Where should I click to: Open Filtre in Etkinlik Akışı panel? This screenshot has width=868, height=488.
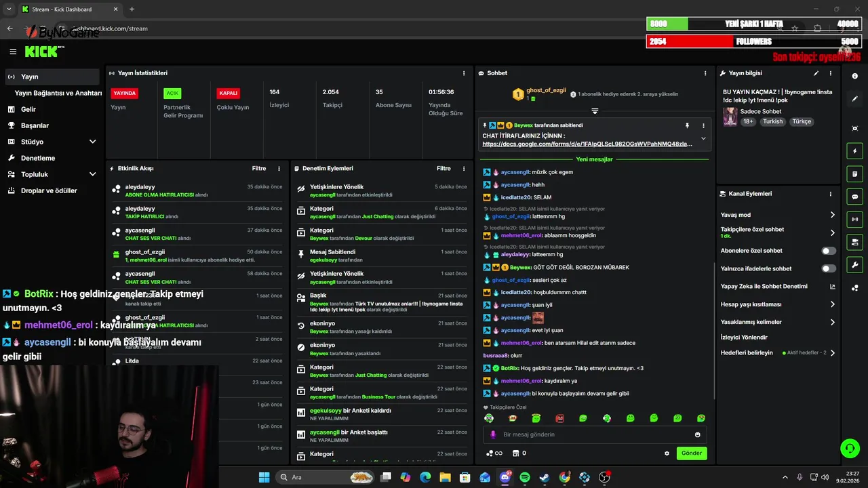pyautogui.click(x=259, y=168)
